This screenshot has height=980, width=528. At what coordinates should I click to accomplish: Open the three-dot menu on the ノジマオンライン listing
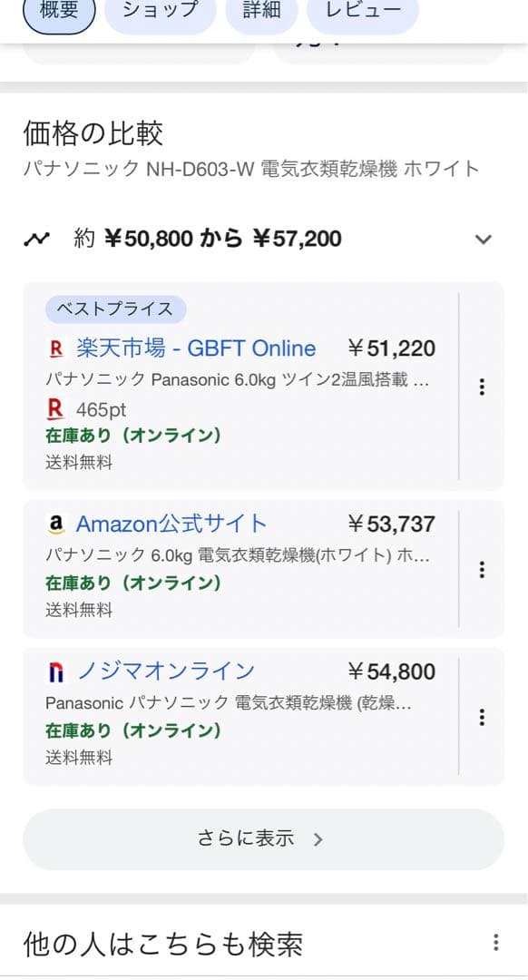482,717
